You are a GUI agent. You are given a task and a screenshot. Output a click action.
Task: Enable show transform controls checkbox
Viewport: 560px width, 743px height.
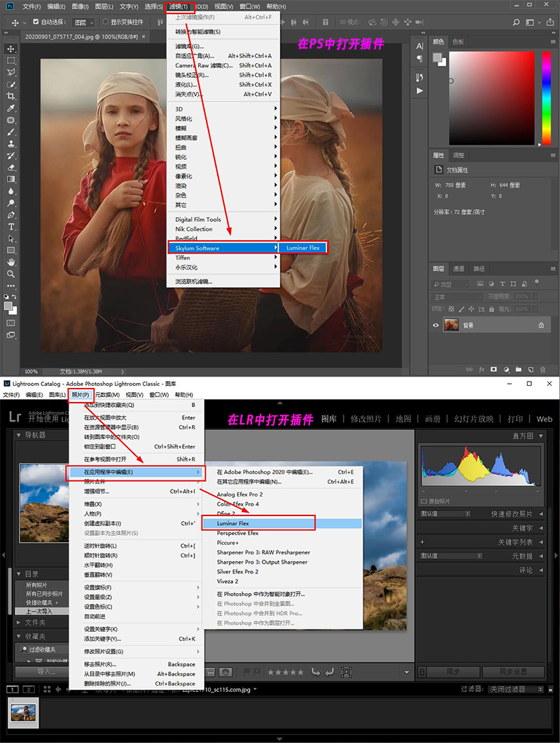coord(106,22)
